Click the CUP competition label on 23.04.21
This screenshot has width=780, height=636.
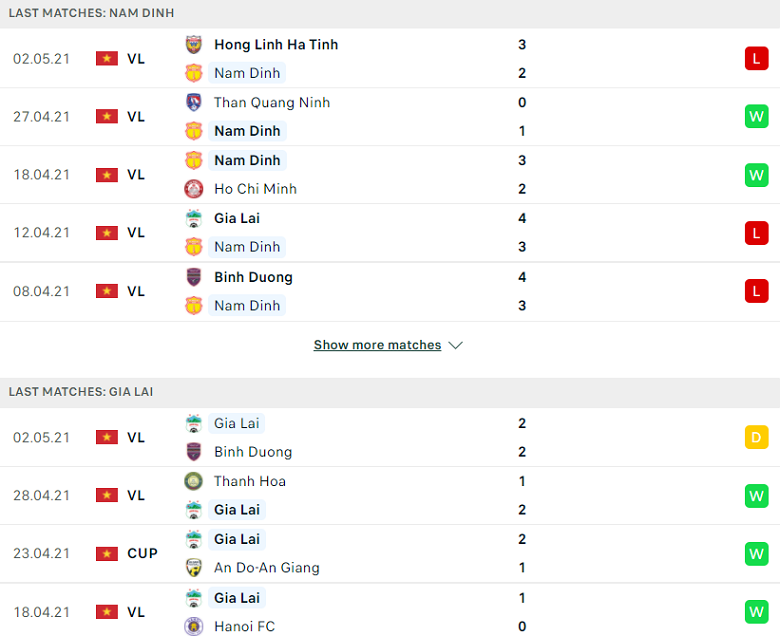[142, 553]
